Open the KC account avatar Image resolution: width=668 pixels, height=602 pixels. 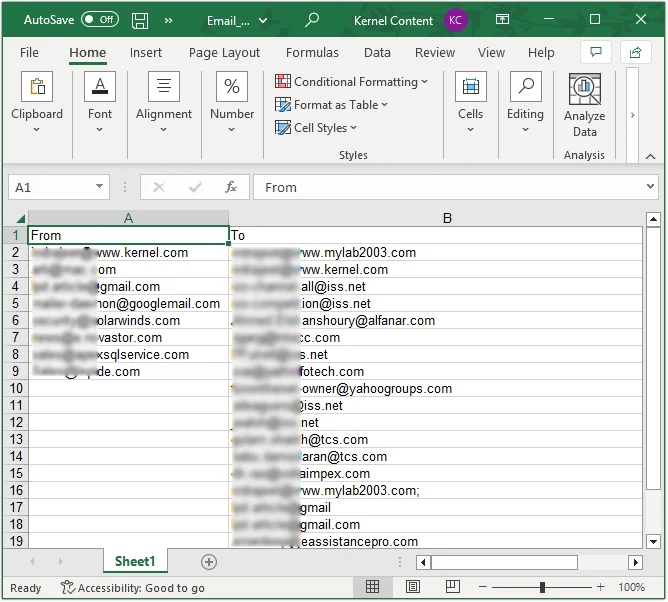[455, 20]
